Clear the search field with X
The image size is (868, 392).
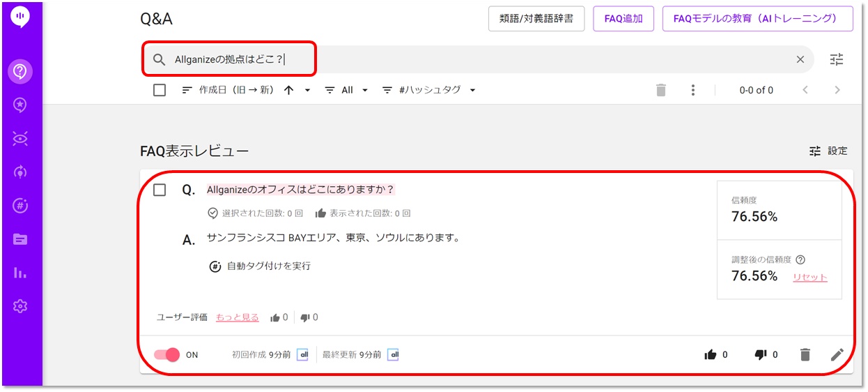(800, 60)
